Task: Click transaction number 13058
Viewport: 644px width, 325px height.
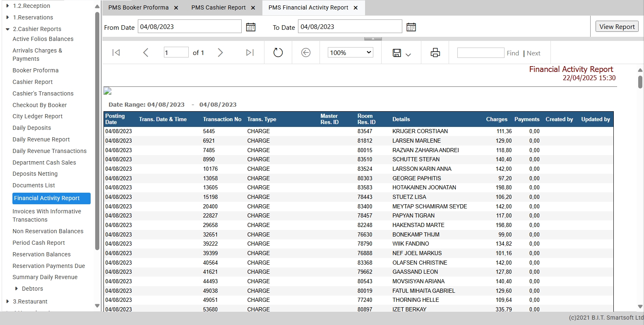Action: click(x=210, y=178)
